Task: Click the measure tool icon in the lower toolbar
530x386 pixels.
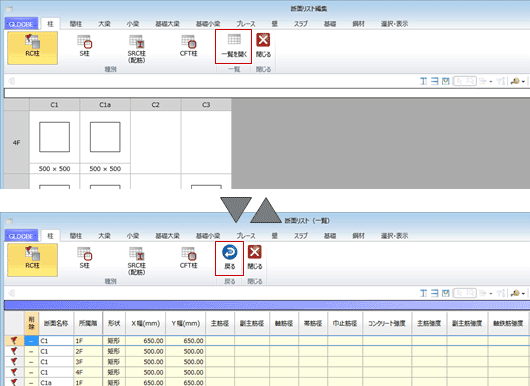Action: [x=515, y=293]
